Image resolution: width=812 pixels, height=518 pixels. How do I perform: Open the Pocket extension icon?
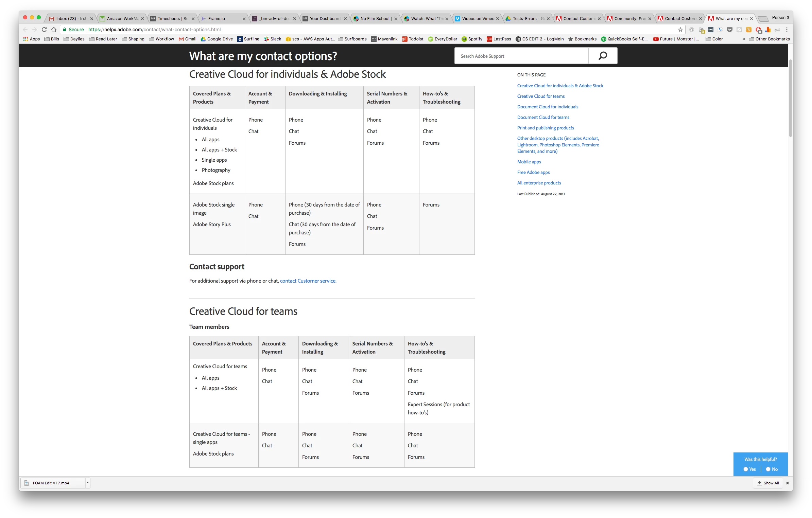click(x=730, y=30)
